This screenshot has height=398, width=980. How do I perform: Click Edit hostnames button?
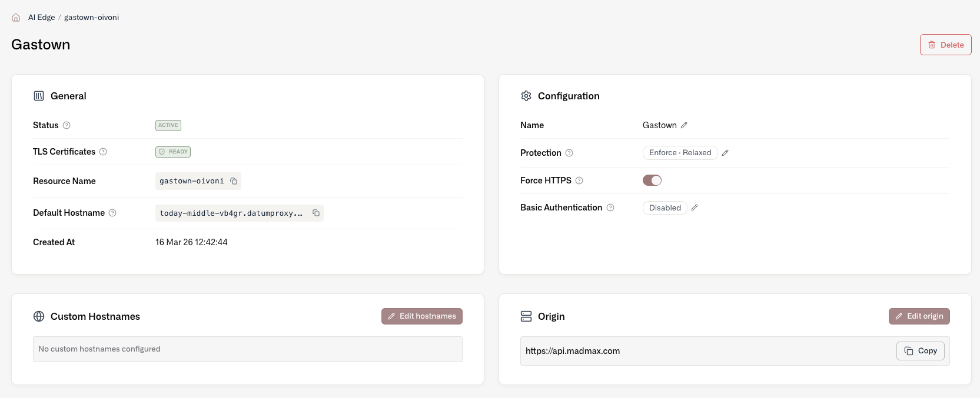422,316
